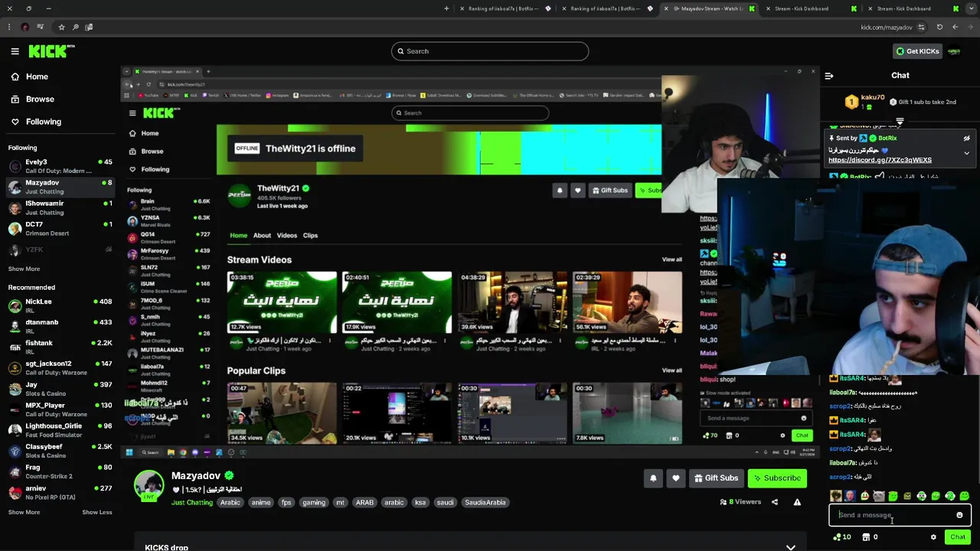
Task: Select the SaudiaArabia stream tag
Action: [x=485, y=503]
